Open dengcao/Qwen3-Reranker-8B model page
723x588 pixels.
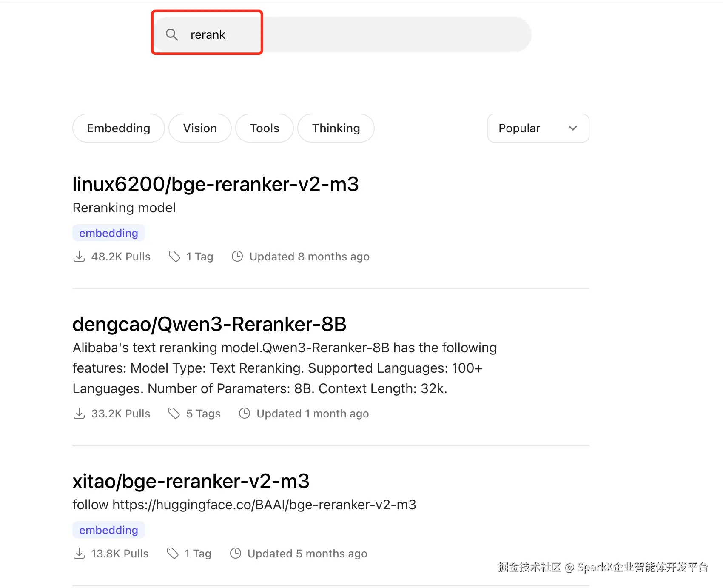(209, 324)
